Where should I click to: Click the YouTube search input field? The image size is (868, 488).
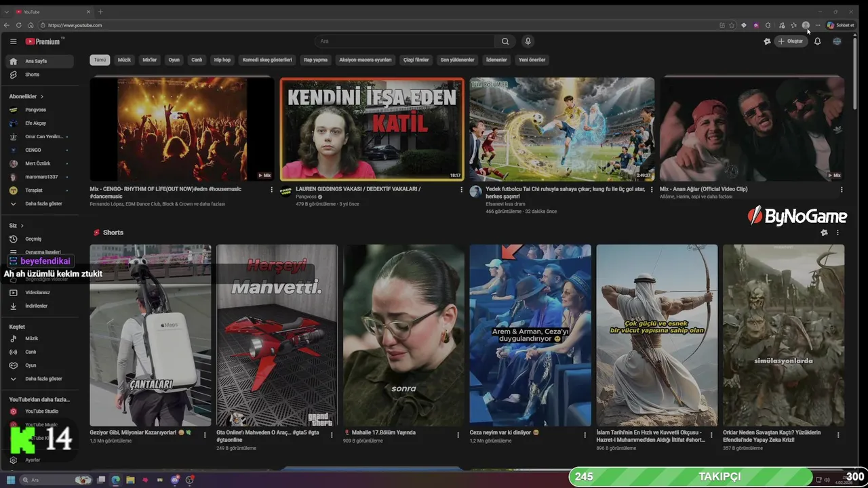click(x=405, y=41)
